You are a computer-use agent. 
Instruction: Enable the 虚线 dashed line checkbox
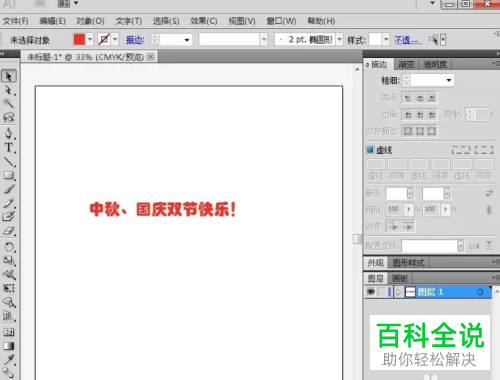[370, 150]
